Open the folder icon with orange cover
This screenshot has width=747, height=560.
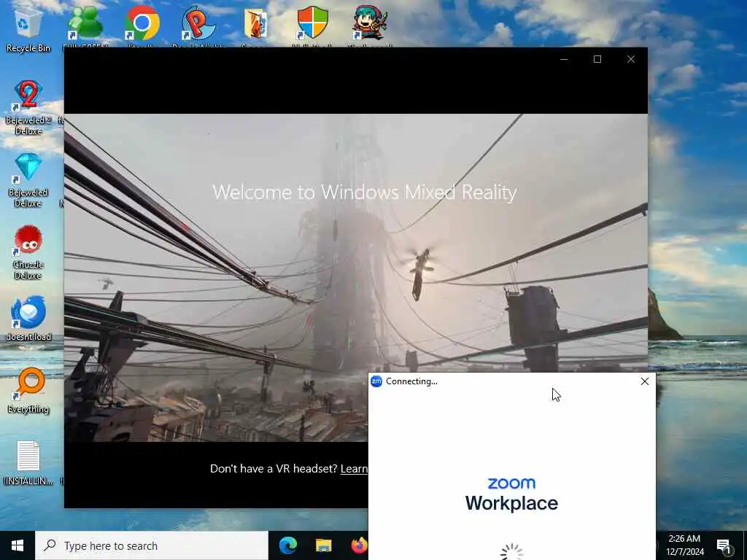256,25
